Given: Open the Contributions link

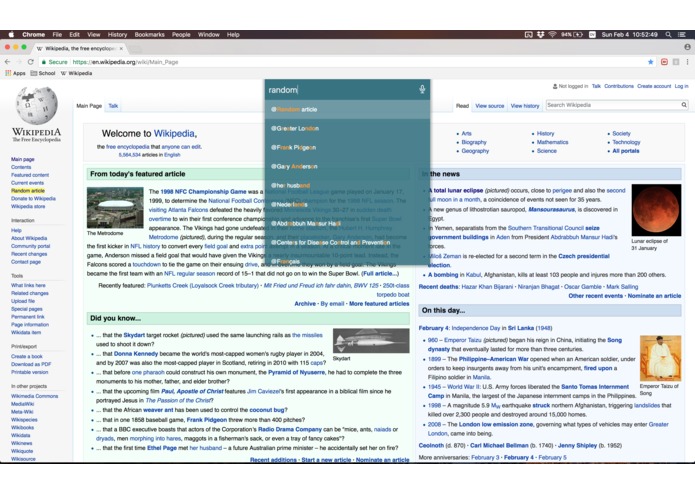Looking at the screenshot, I should click(619, 86).
